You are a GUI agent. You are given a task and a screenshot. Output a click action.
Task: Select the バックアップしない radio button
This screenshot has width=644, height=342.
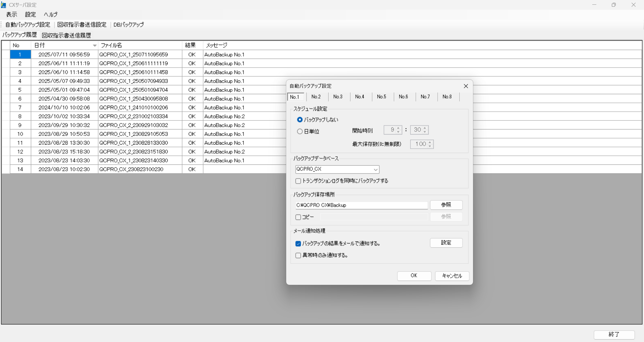click(x=300, y=120)
